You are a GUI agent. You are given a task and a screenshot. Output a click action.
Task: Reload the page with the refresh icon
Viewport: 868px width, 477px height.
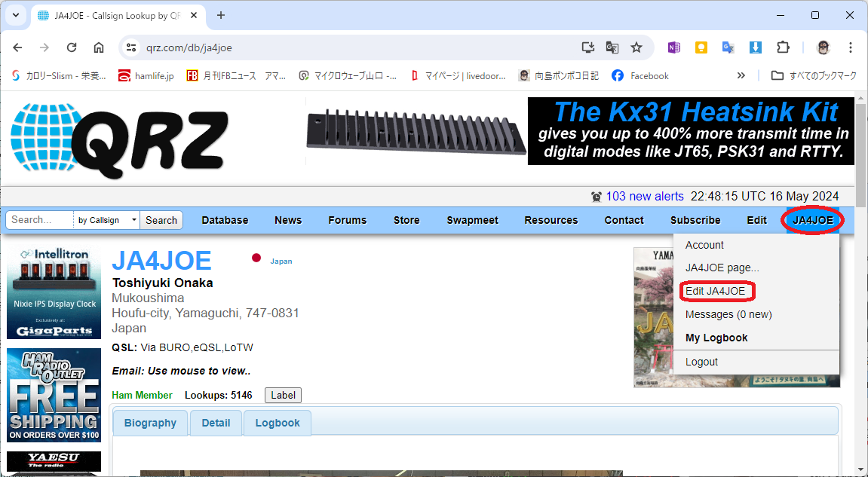point(72,47)
